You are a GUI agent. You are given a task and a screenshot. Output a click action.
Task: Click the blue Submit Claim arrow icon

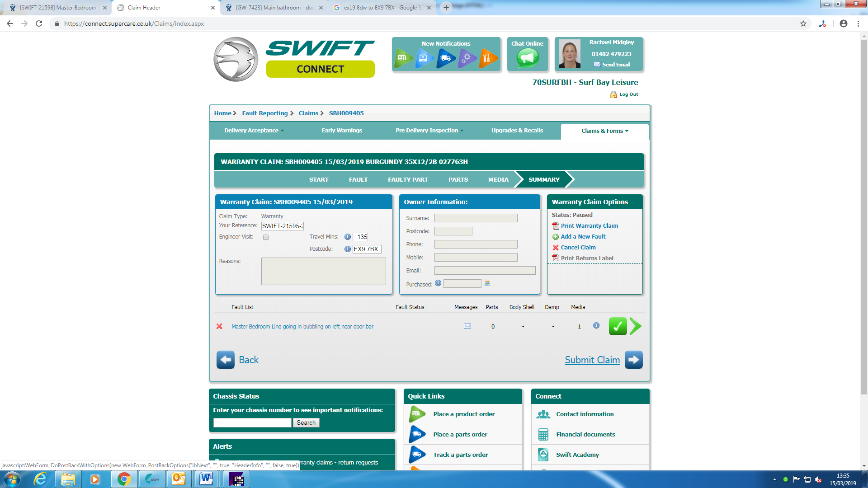(633, 360)
